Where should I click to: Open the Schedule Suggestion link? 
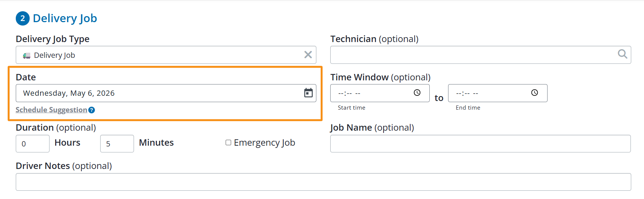51,110
